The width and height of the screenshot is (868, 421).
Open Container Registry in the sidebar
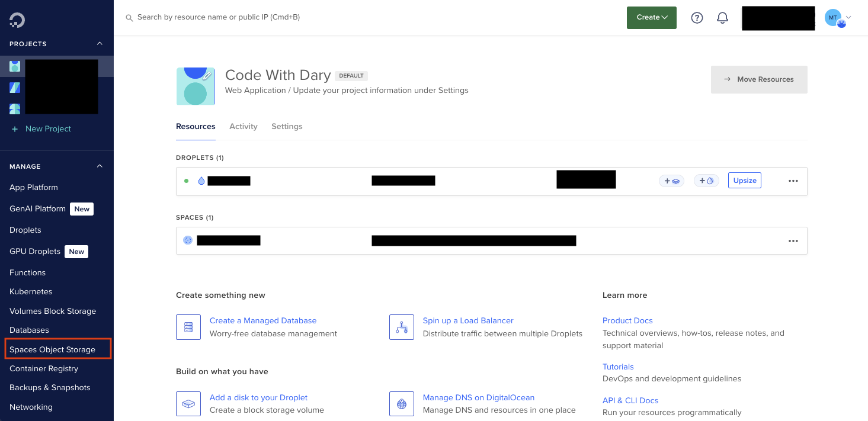coord(44,369)
